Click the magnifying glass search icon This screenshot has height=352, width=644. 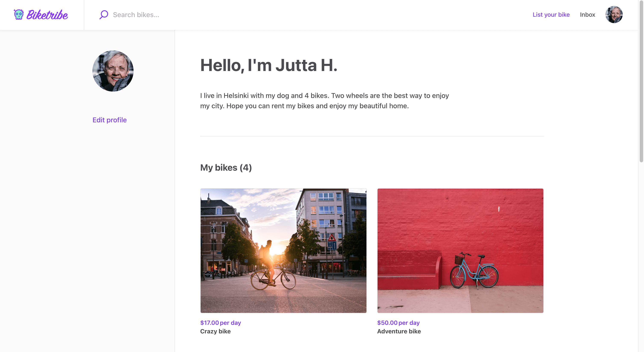(104, 15)
